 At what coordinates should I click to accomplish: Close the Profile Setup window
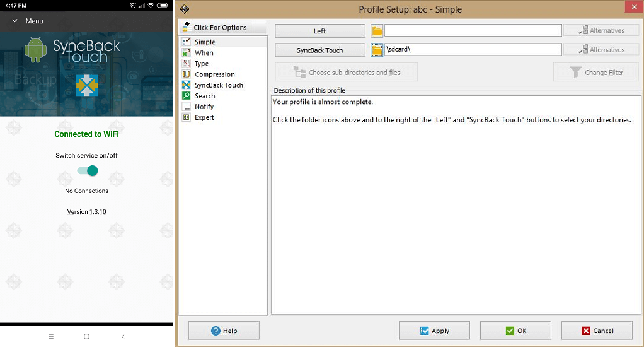(634, 7)
